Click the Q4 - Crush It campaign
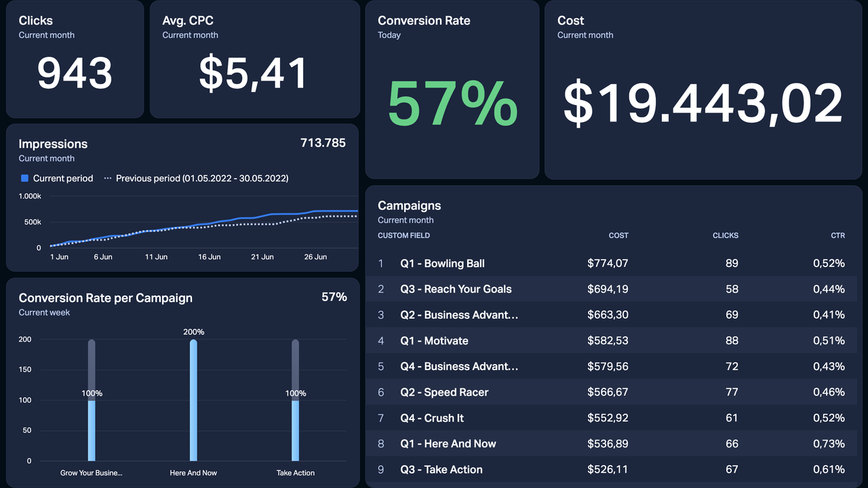This screenshot has height=488, width=868. 432,418
